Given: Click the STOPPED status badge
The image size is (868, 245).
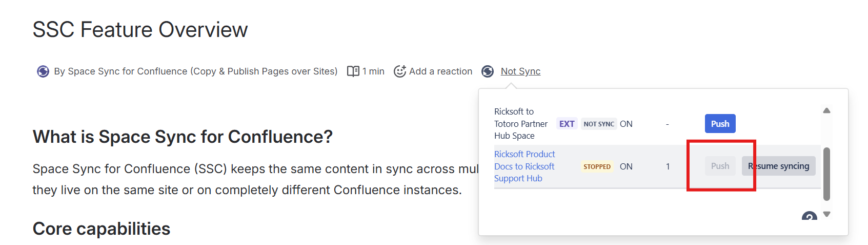Looking at the screenshot, I should click(x=597, y=166).
